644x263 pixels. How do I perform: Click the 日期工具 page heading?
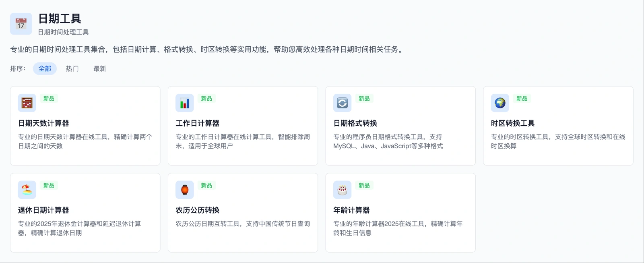point(60,19)
